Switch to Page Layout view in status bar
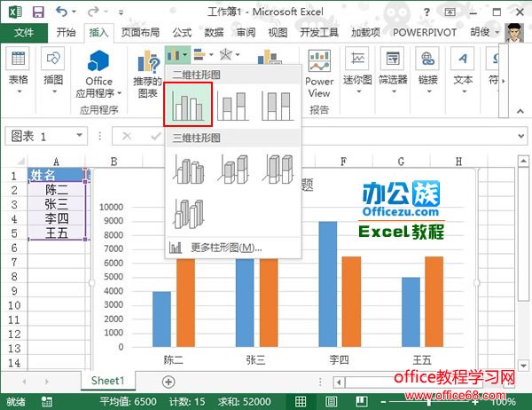The width and height of the screenshot is (532, 410). tap(331, 402)
